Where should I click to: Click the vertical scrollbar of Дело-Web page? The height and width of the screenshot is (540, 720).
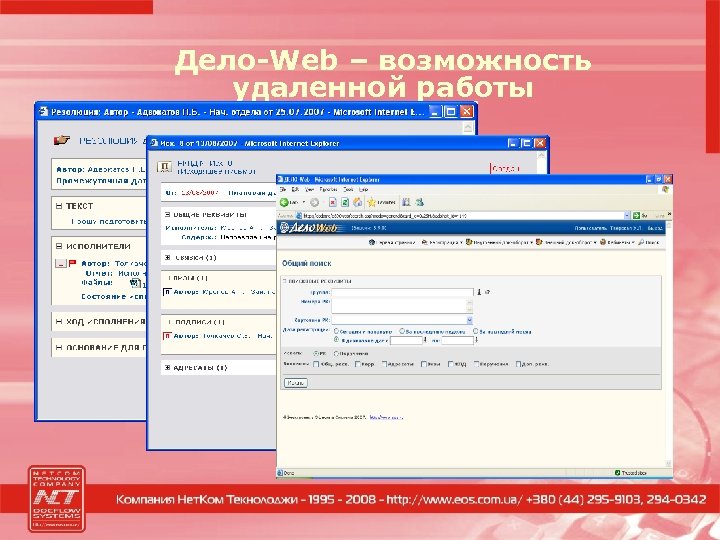(x=669, y=344)
